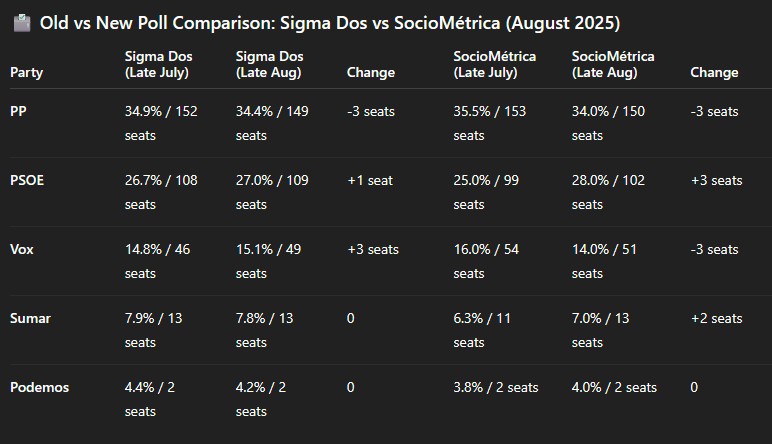This screenshot has height=444, width=772.
Task: Click the 35.5% / 153 seats cell
Action: [489, 123]
